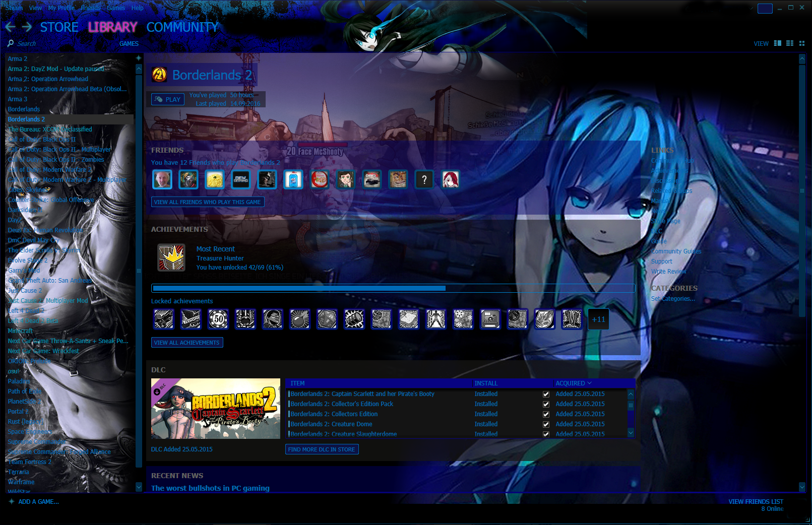This screenshot has height=525, width=812.
Task: Open the locked grenade achievement icon
Action: pos(300,319)
